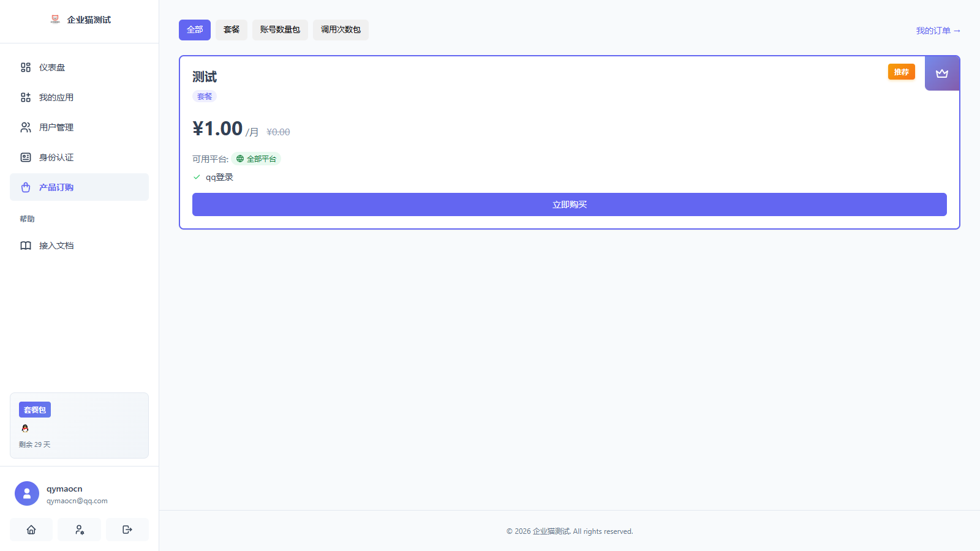Click the home icon in the sidebar footer

pyautogui.click(x=31, y=530)
